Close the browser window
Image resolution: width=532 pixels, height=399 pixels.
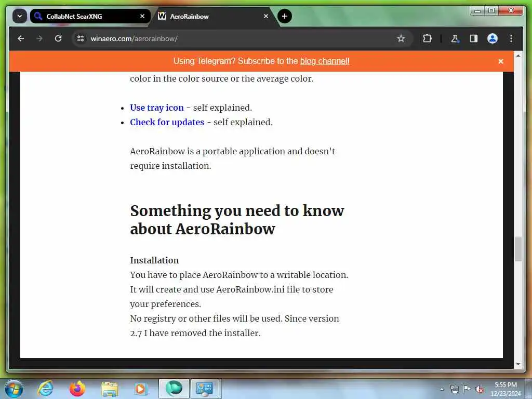511,11
